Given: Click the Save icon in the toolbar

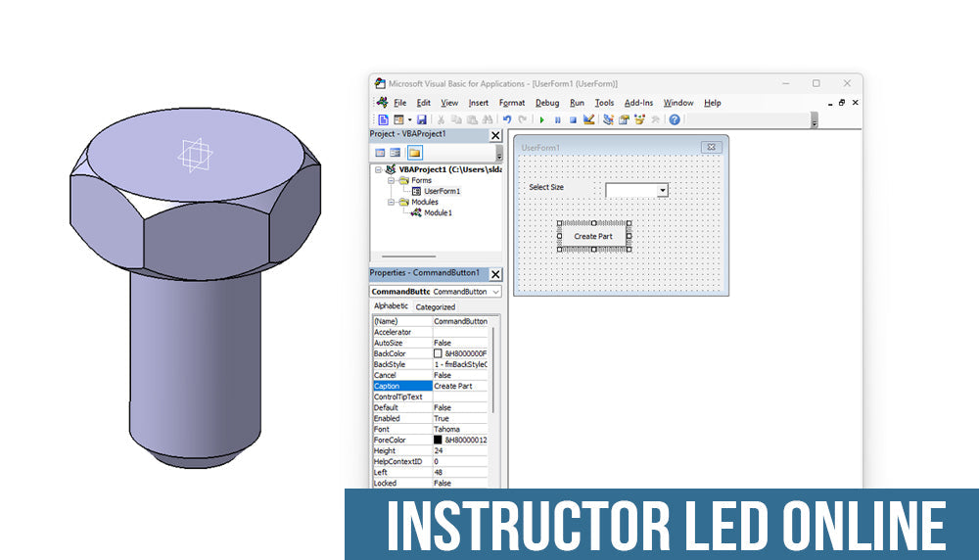Looking at the screenshot, I should (421, 119).
